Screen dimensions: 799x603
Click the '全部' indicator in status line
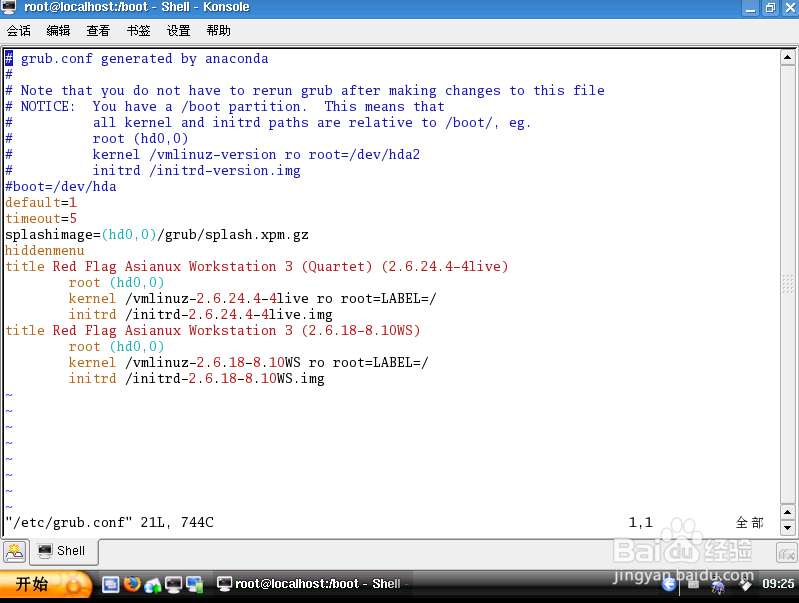750,522
